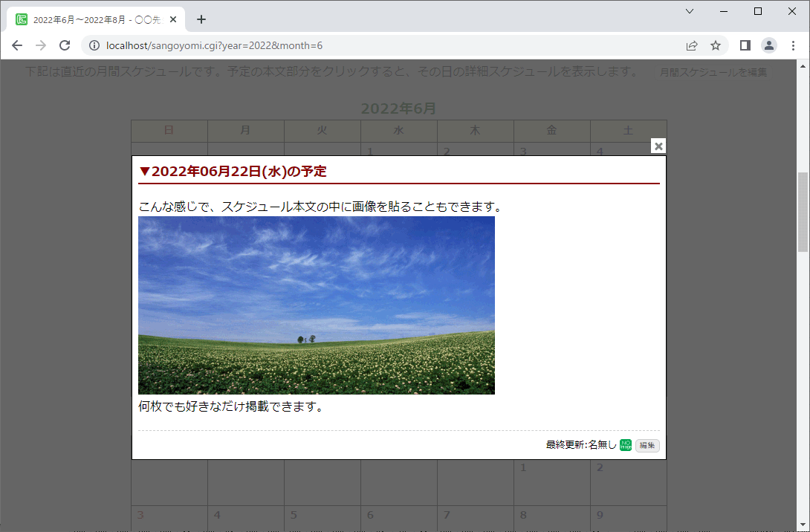Click the 月 Monday column header
The image size is (810, 532).
245,131
